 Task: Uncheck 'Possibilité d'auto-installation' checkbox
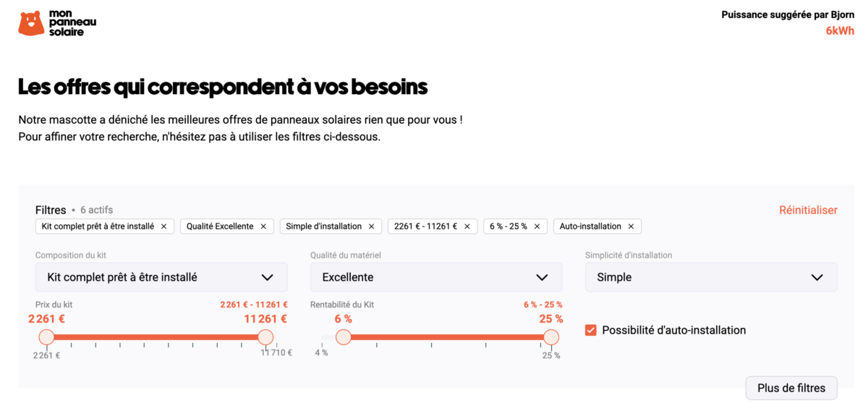(x=591, y=330)
